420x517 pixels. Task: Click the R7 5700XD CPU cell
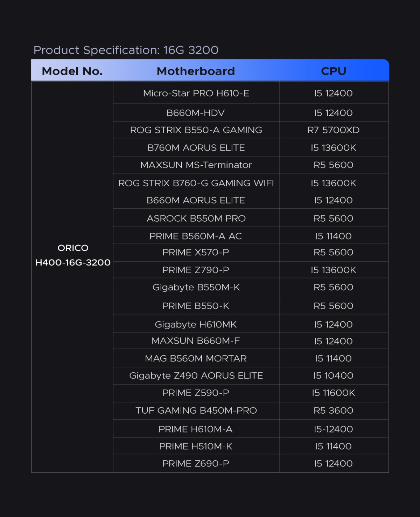click(334, 130)
